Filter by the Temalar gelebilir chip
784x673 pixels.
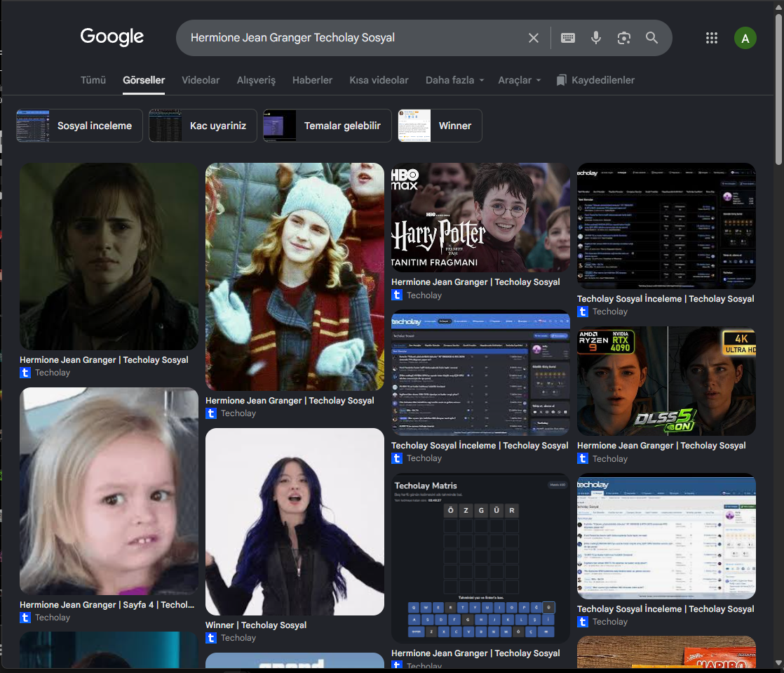327,126
